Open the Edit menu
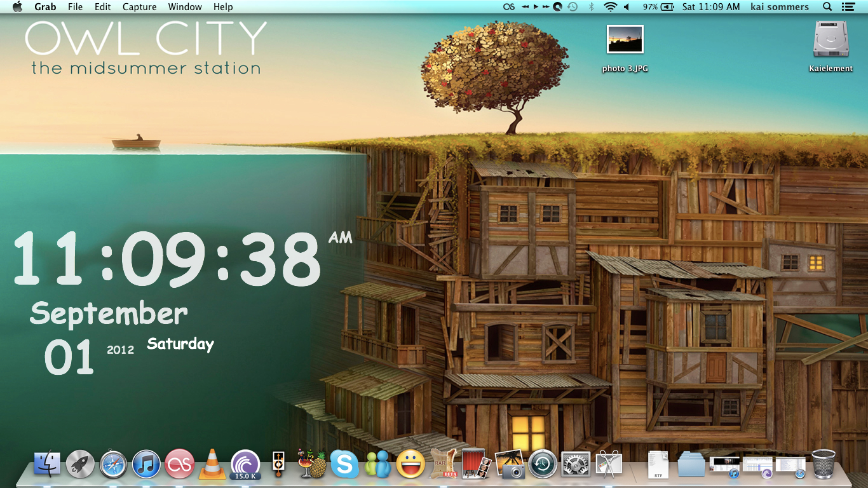This screenshot has height=488, width=868. pos(102,7)
